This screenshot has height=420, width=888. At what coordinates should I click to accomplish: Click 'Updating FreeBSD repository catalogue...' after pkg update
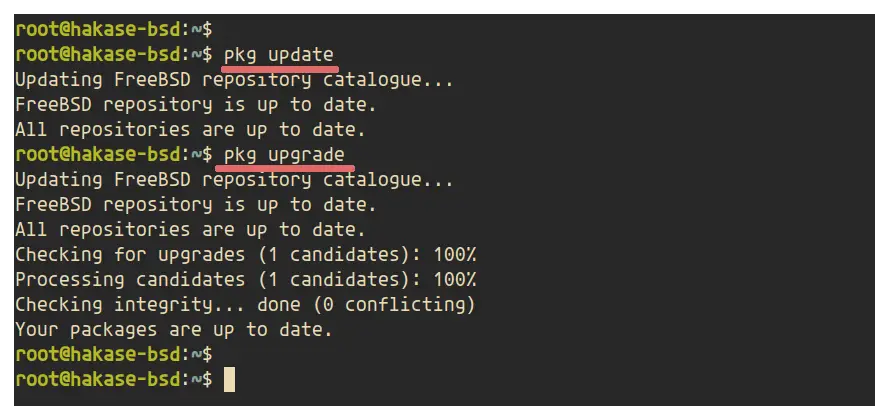234,80
